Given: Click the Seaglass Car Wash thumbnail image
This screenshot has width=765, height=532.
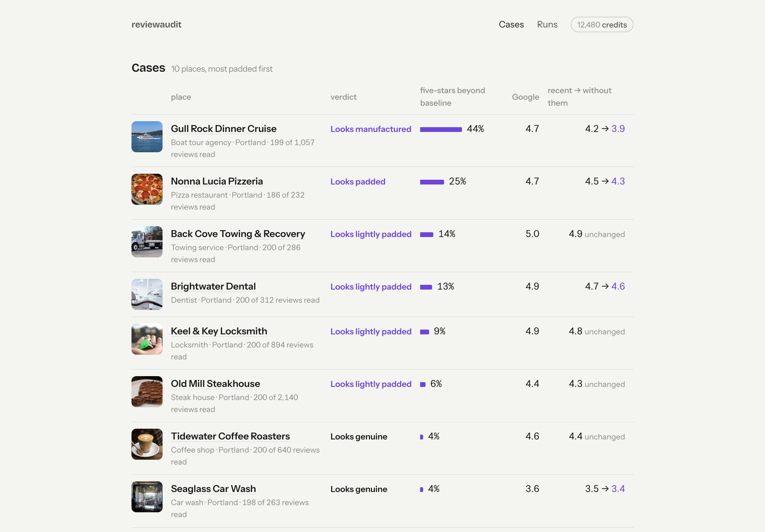Looking at the screenshot, I should tap(147, 497).
